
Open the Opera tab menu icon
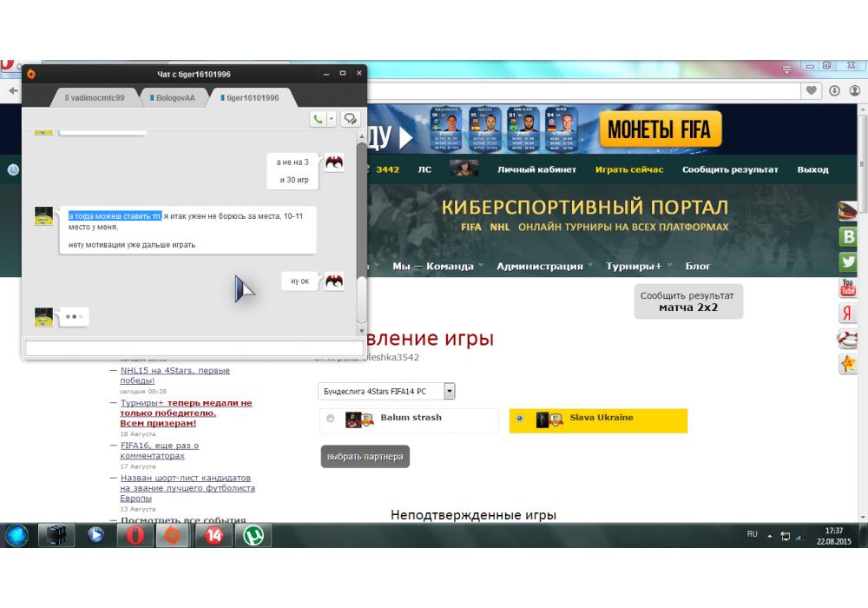(786, 69)
